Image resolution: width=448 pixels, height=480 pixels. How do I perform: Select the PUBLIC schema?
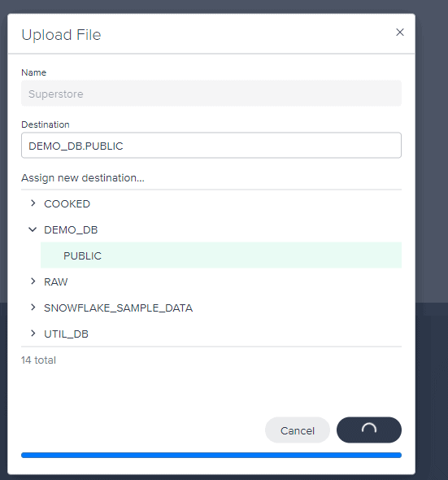221,255
